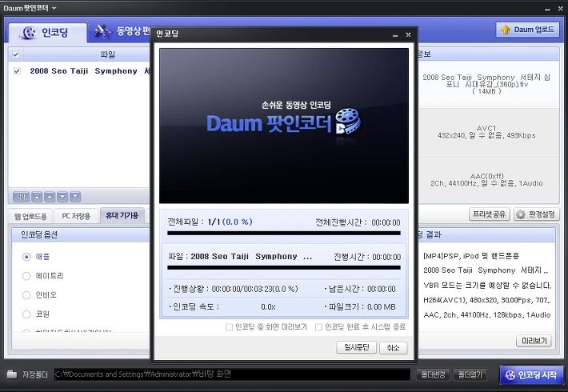568x392 pixels.
Task: Enable 인코딩 중 화면 미리보기 checkbox
Action: pos(229,327)
